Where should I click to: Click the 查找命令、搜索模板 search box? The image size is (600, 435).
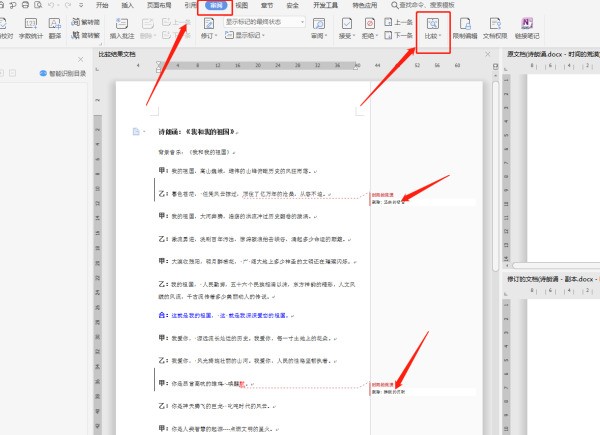tap(423, 5)
